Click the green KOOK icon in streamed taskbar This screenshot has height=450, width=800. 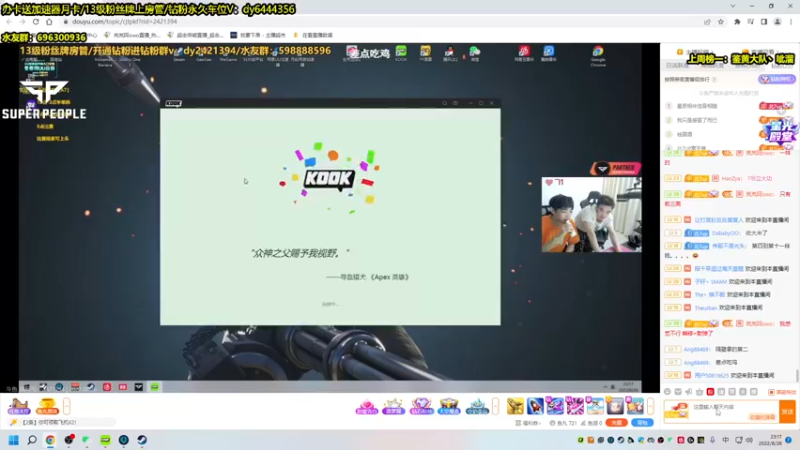point(154,387)
